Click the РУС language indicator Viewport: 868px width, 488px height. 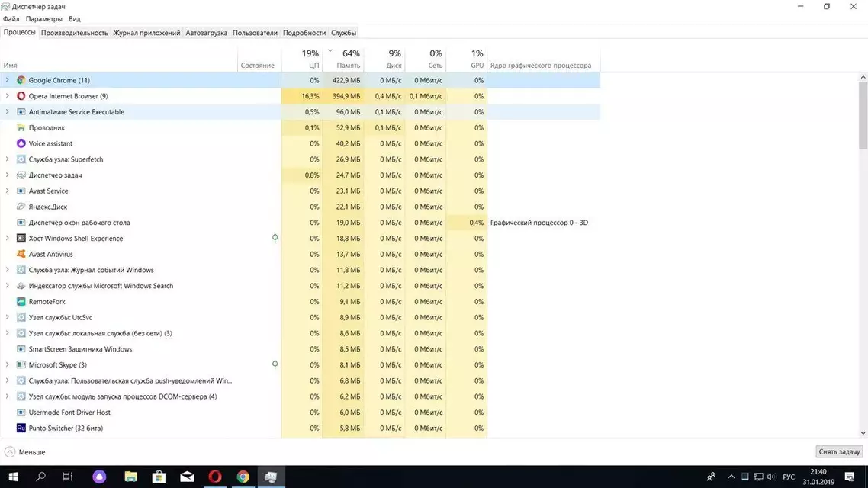(x=789, y=477)
